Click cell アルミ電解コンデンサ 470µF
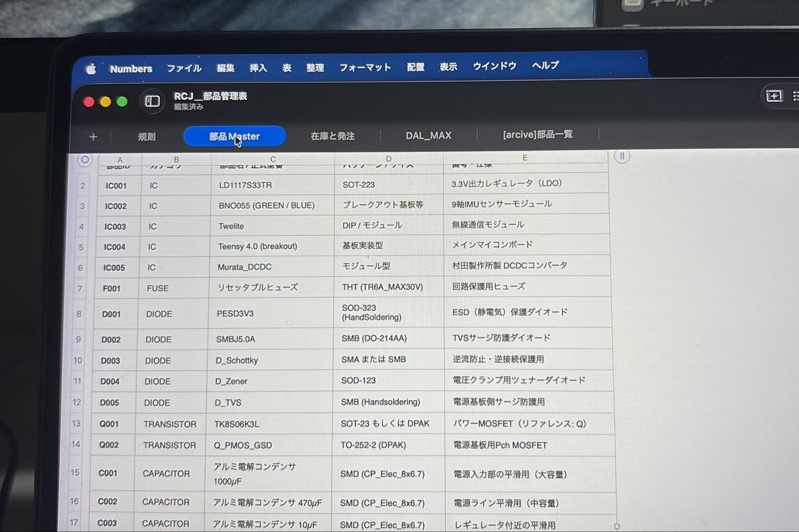 [x=269, y=503]
